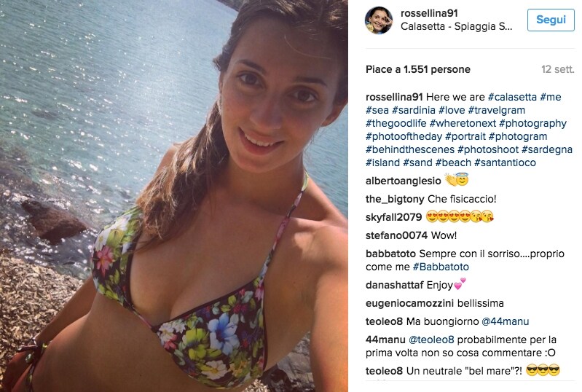This screenshot has width=582, height=392.
Task: Open the_bigtony commenter profile
Action: point(395,199)
